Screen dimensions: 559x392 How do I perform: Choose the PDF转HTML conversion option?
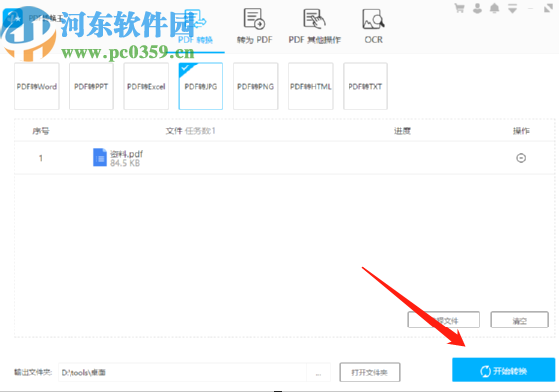[311, 86]
